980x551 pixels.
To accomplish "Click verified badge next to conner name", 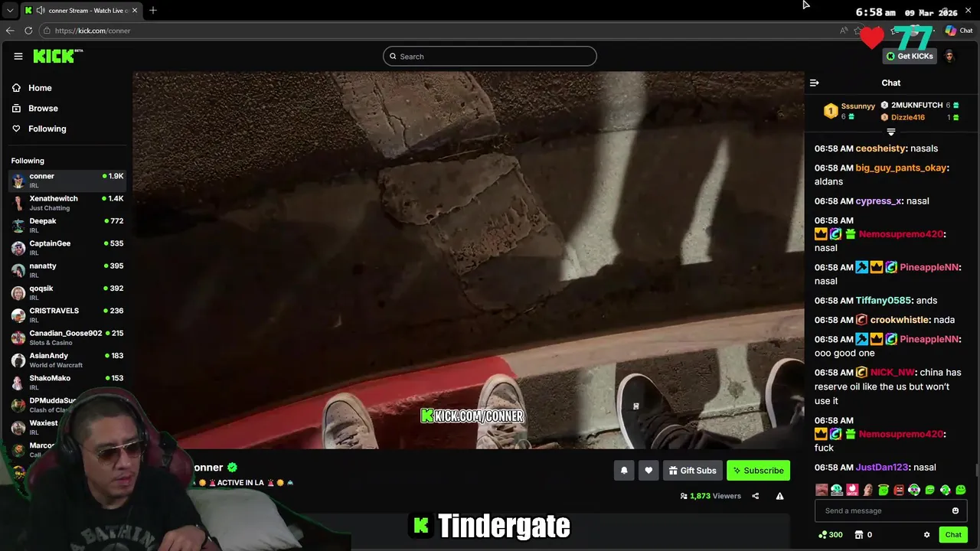I will [x=232, y=468].
